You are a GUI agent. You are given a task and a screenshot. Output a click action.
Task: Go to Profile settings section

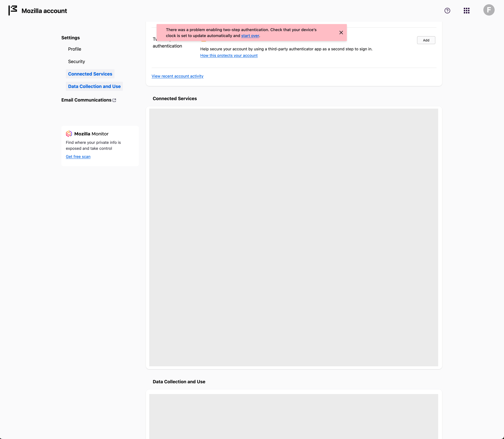click(75, 49)
